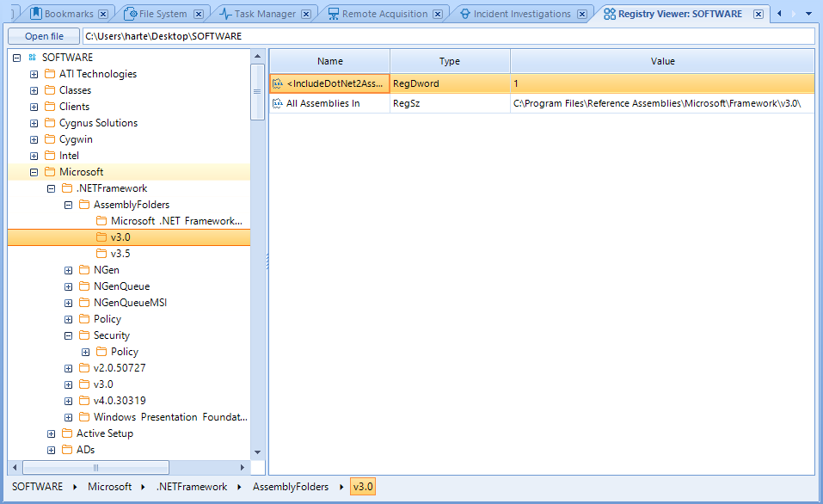Viewport: 823px width, 504px height.
Task: Open the tab list dropdown arrow
Action: coord(808,14)
